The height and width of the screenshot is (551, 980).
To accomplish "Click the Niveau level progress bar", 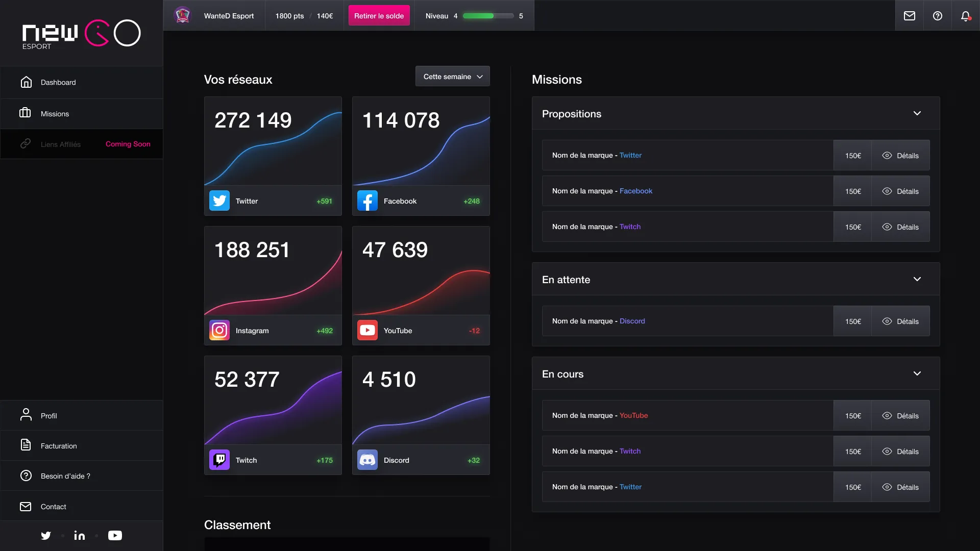I will pos(488,16).
